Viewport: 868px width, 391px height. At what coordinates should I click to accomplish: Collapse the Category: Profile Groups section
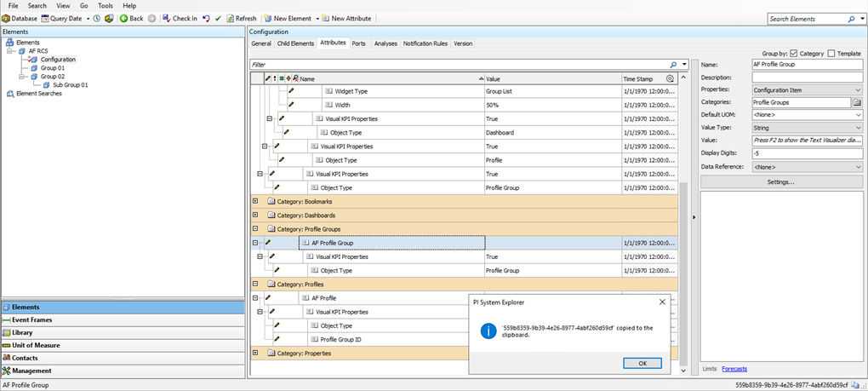click(x=254, y=229)
